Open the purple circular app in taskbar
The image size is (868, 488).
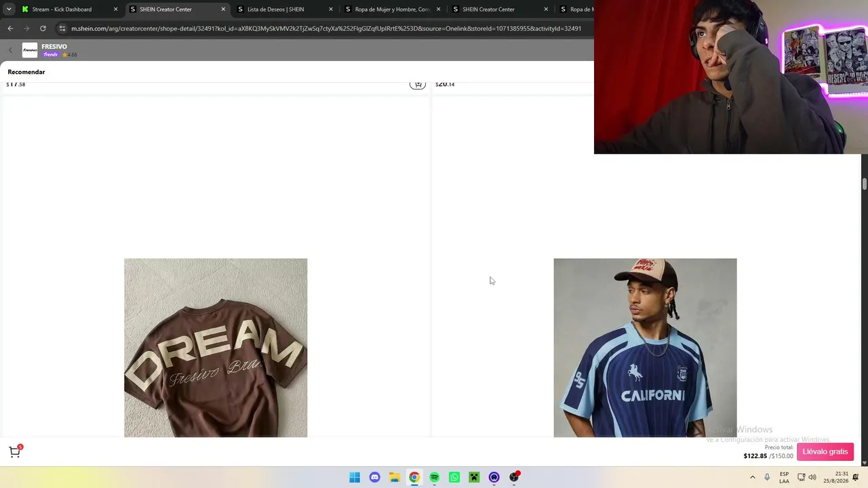pos(494,477)
